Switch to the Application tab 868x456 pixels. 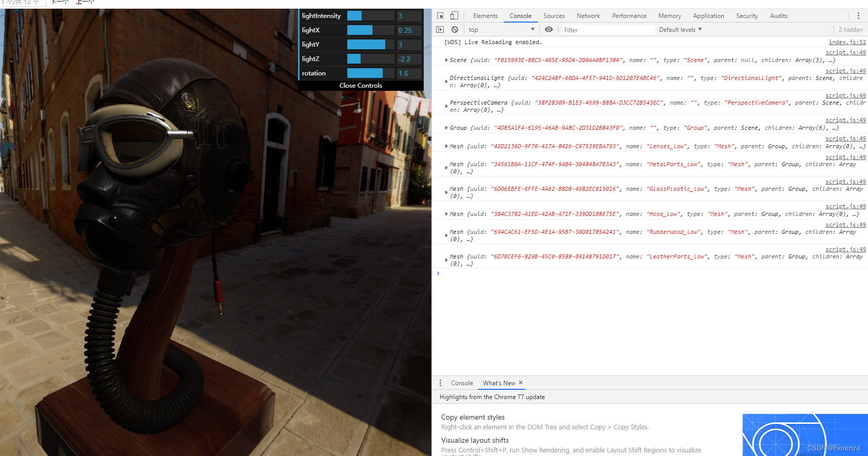(x=708, y=16)
